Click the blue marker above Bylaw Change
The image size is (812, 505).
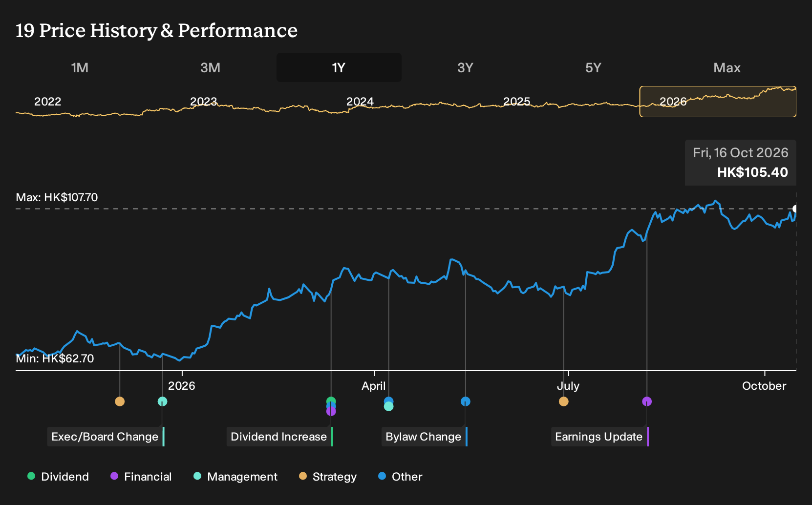tap(466, 401)
